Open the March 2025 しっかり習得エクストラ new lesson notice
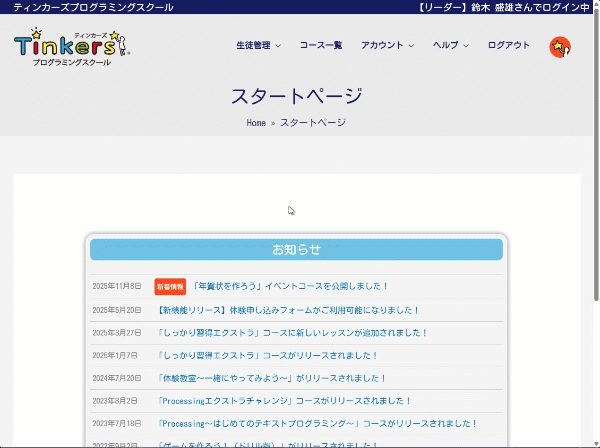The image size is (600, 448). (x=293, y=333)
